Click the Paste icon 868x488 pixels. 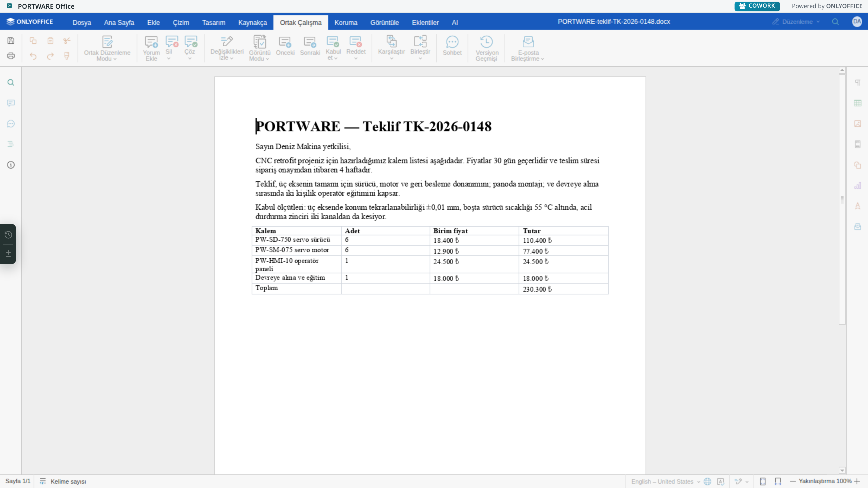click(x=50, y=41)
